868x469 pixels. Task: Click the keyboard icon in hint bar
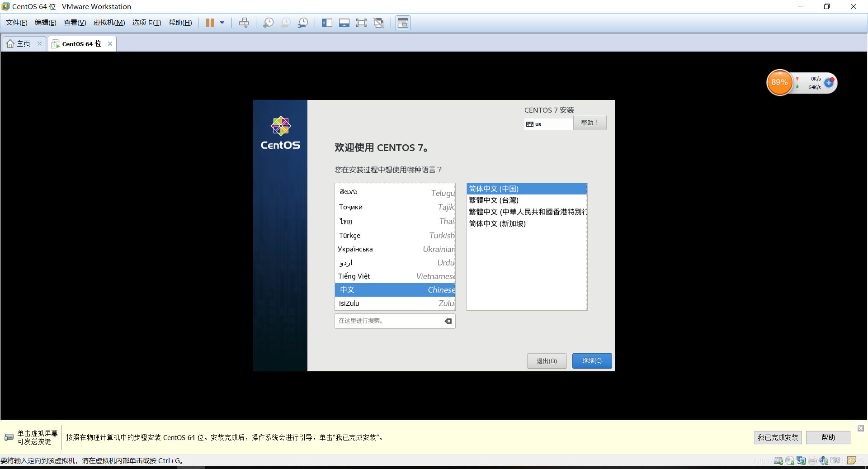pyautogui.click(x=9, y=437)
